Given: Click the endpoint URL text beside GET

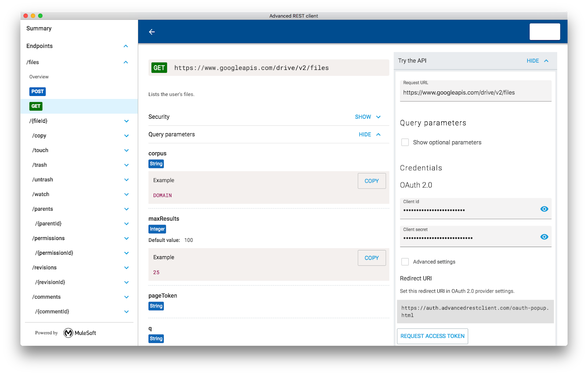Looking at the screenshot, I should coord(251,68).
